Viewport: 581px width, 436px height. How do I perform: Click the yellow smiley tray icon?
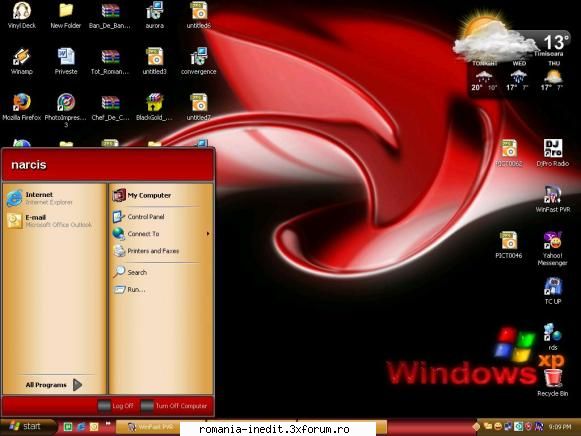pos(498,427)
